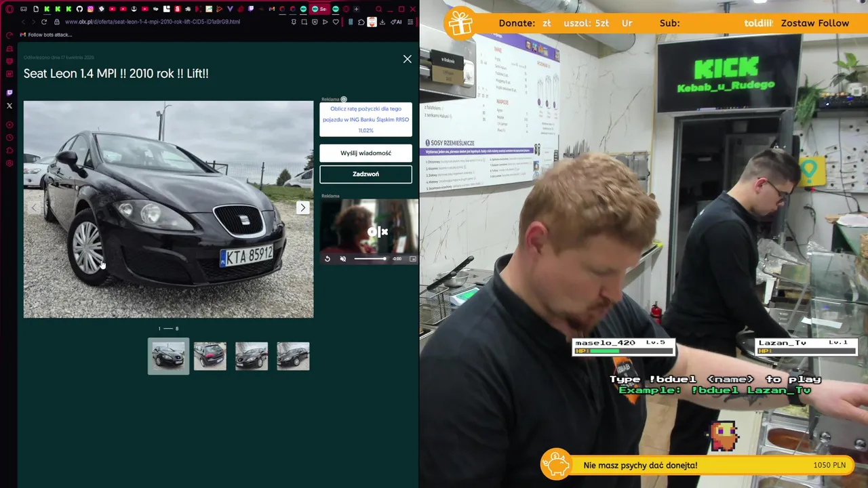Open X in the sidebar
Viewport: 868px width, 488px height.
tap(9, 106)
